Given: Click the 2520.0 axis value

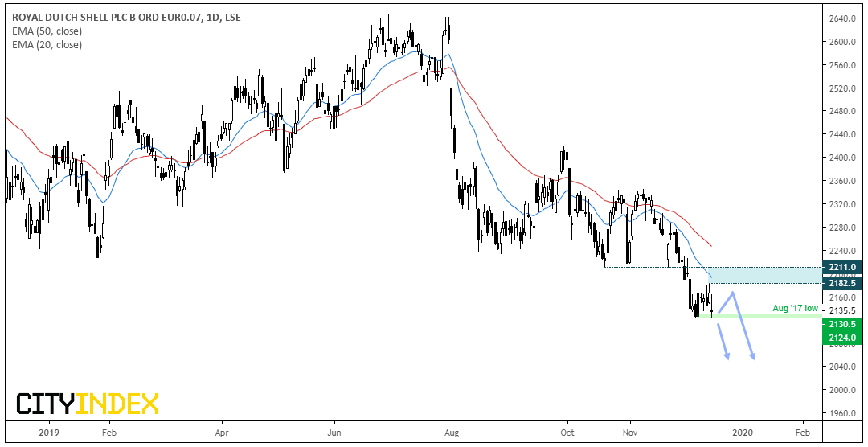Looking at the screenshot, I should pos(844,88).
